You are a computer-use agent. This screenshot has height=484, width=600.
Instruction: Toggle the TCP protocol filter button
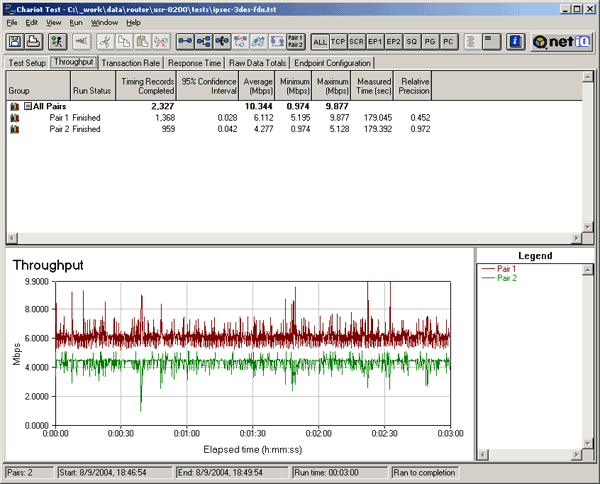tap(338, 41)
